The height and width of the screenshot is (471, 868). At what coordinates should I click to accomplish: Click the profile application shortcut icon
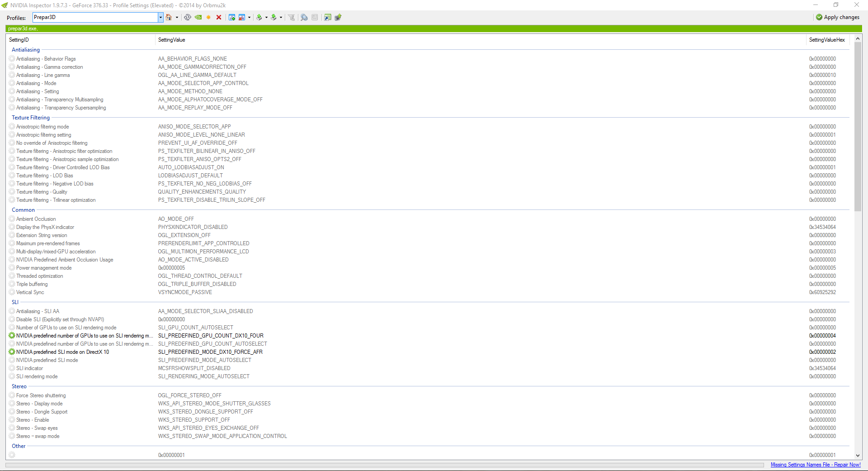(x=328, y=17)
